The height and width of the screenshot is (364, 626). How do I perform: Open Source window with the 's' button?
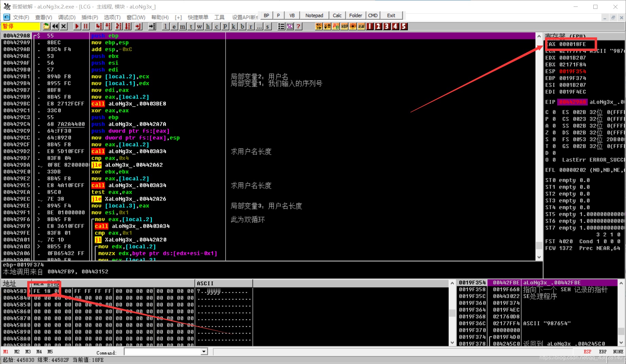click(267, 27)
